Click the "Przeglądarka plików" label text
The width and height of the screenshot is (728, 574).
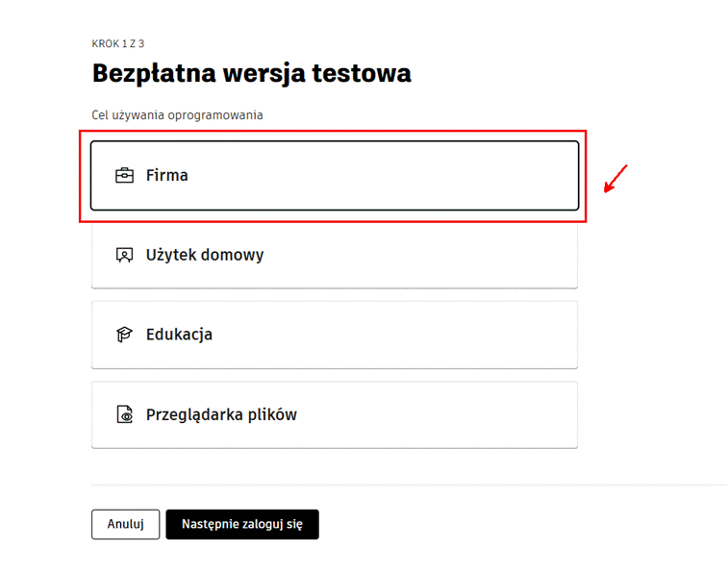[x=222, y=415]
